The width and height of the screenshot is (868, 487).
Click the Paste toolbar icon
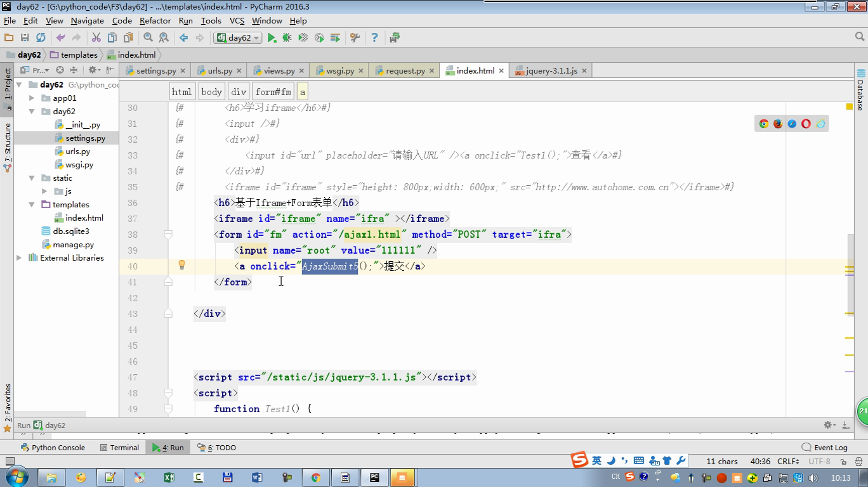click(x=128, y=38)
